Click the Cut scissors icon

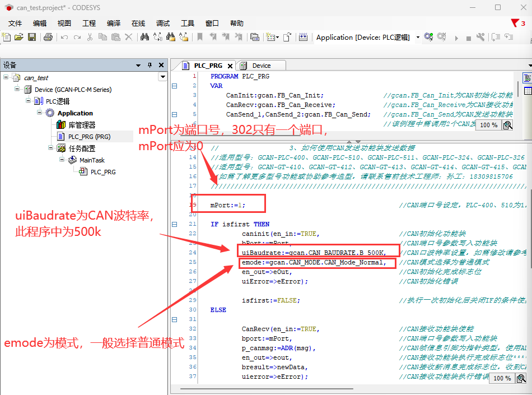point(90,37)
